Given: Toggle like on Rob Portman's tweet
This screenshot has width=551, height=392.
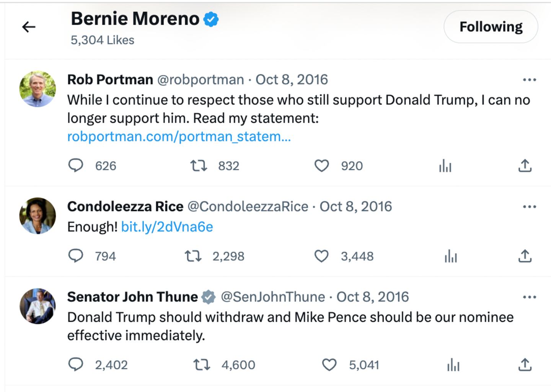Looking at the screenshot, I should point(322,165).
